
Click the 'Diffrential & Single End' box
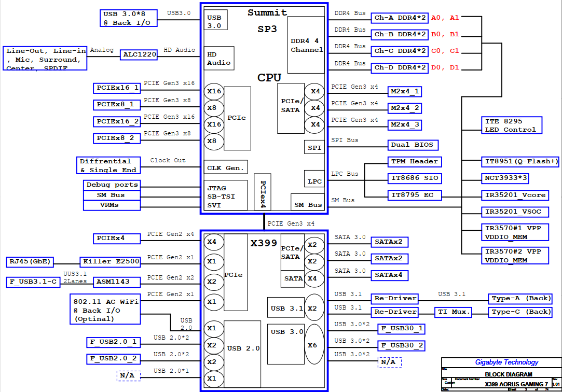[108, 165]
